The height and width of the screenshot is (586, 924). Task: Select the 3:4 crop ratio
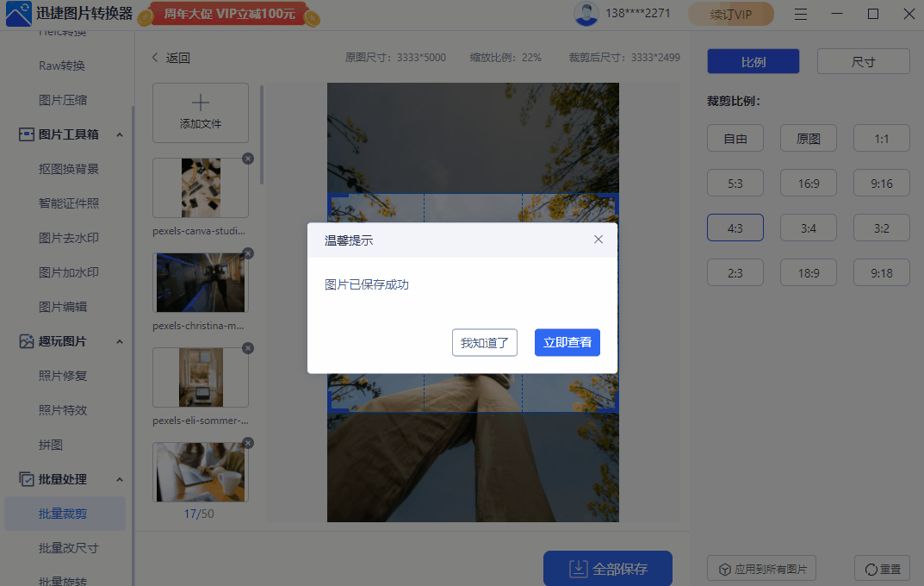pyautogui.click(x=809, y=228)
